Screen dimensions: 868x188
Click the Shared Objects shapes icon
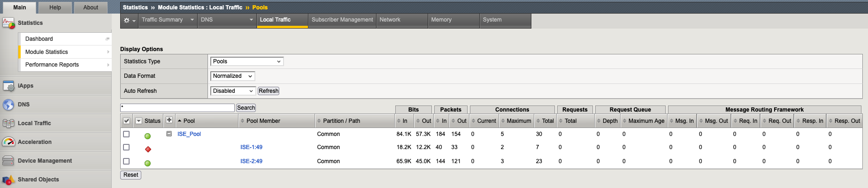(x=8, y=180)
